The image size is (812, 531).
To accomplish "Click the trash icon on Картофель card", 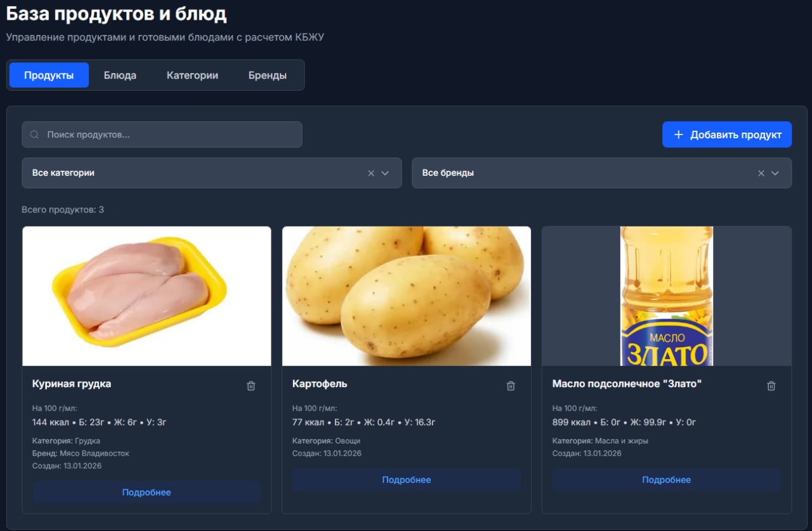I will coord(511,386).
